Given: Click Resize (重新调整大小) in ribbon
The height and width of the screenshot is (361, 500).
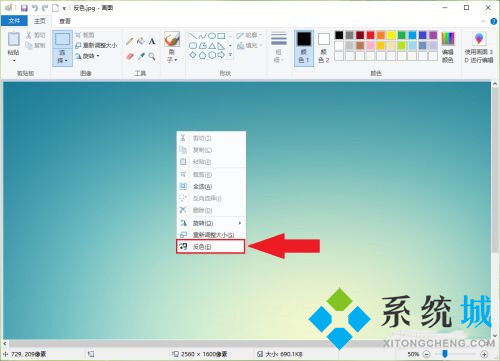Looking at the screenshot, I should pyautogui.click(x=96, y=45).
